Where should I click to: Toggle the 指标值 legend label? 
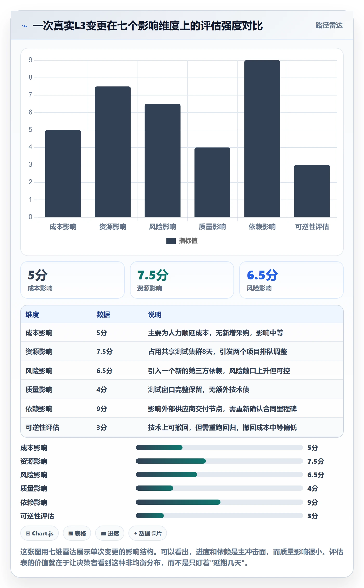(188, 241)
